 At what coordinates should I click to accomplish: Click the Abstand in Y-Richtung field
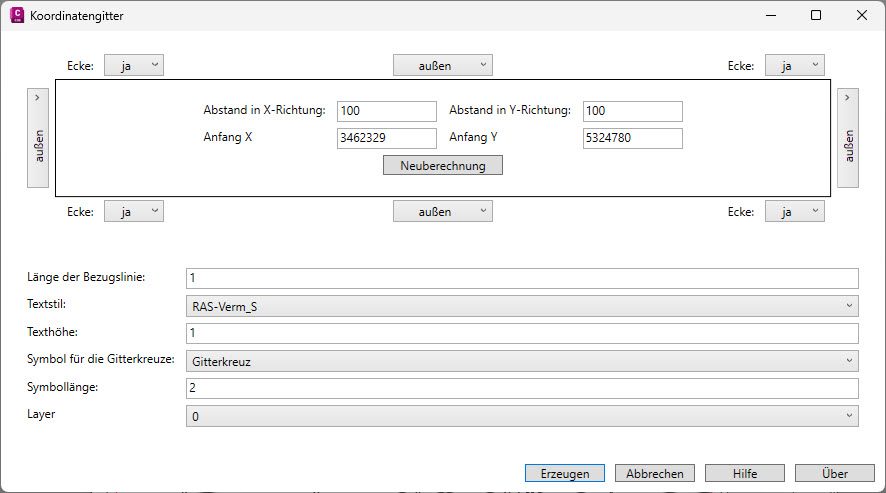pyautogui.click(x=632, y=111)
